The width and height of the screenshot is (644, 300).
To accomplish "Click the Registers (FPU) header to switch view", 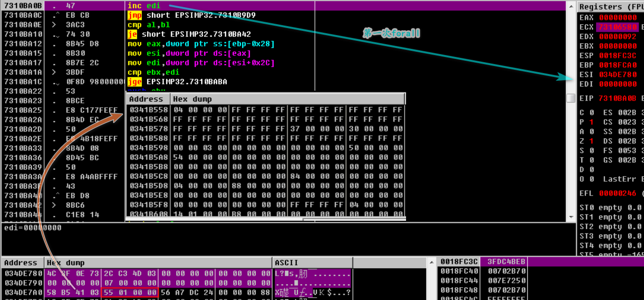I will (609, 7).
